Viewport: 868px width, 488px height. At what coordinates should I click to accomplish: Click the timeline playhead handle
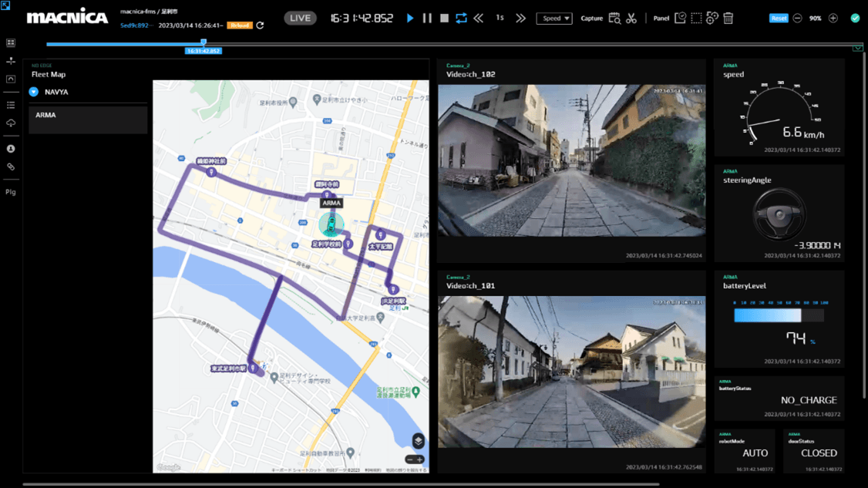pos(204,43)
